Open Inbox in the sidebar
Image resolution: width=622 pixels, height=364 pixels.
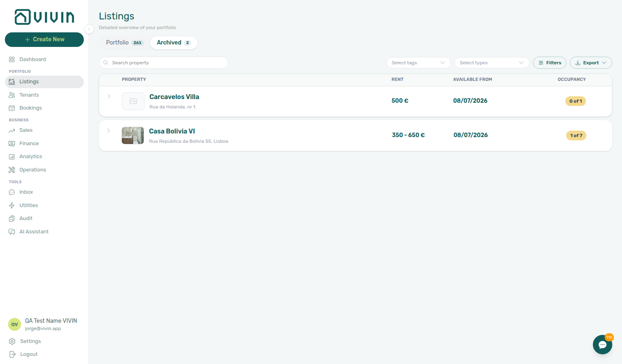click(x=44, y=192)
